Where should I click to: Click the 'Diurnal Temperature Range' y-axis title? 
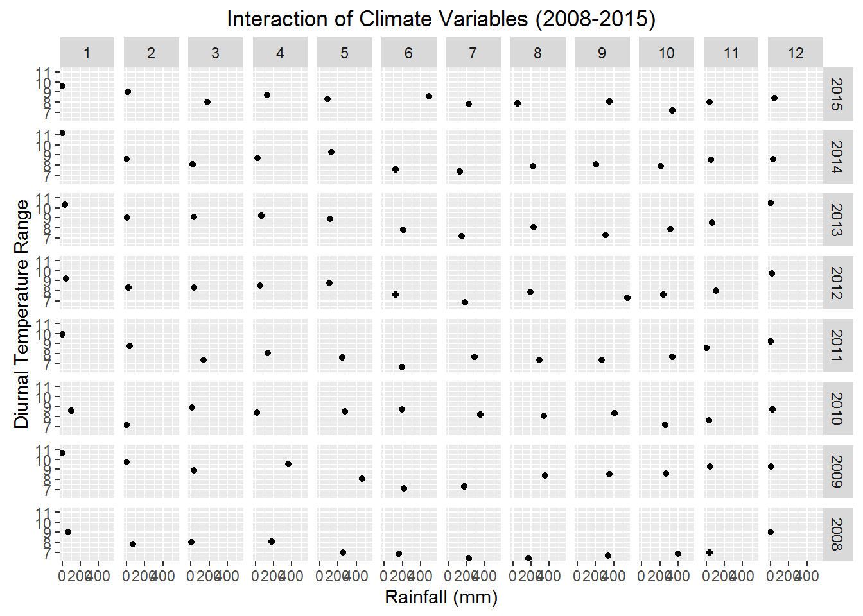[22, 314]
